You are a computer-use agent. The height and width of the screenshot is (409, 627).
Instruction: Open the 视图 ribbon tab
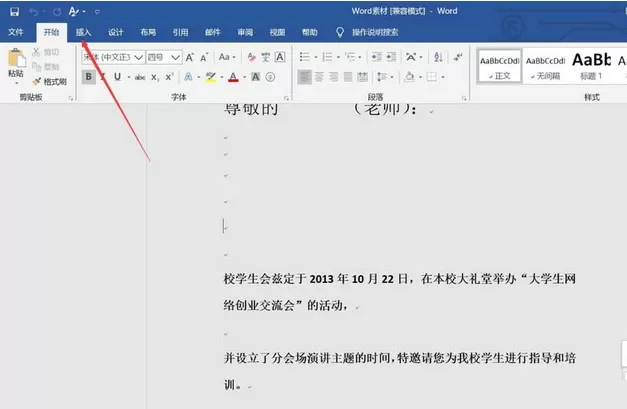[277, 32]
